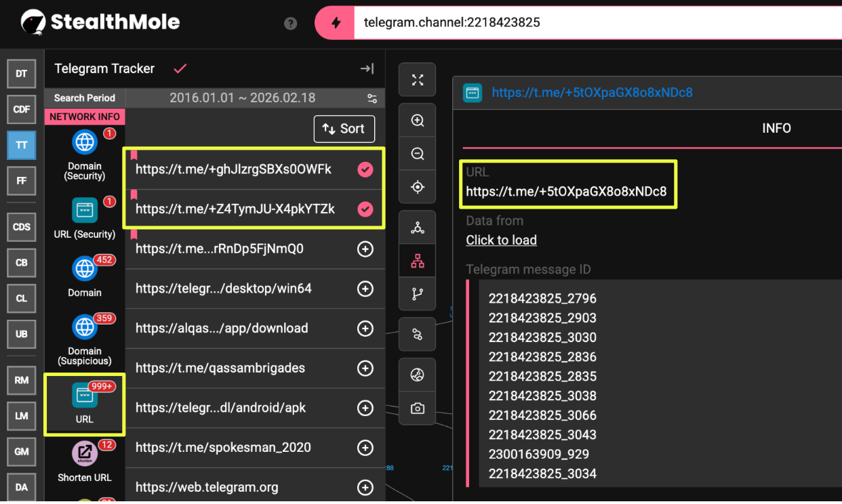Viewport: 842px width, 504px height.
Task: Center the graph with target icon
Action: point(418,187)
